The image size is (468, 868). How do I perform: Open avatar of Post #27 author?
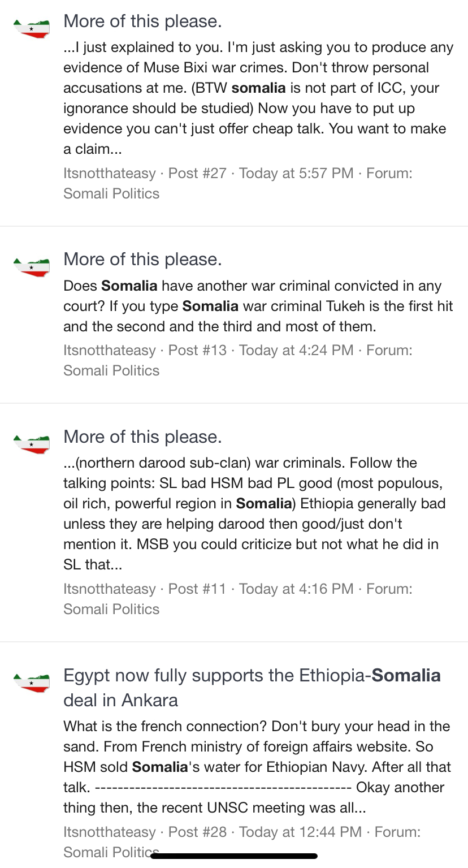point(32,27)
